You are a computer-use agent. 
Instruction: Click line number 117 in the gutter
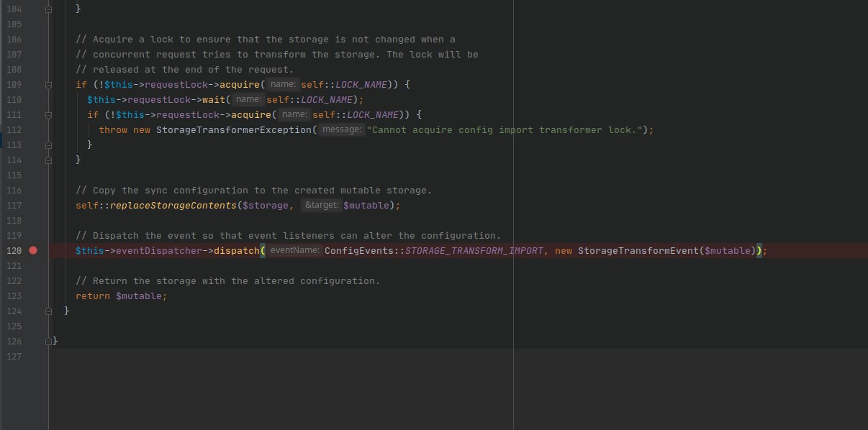[13, 205]
